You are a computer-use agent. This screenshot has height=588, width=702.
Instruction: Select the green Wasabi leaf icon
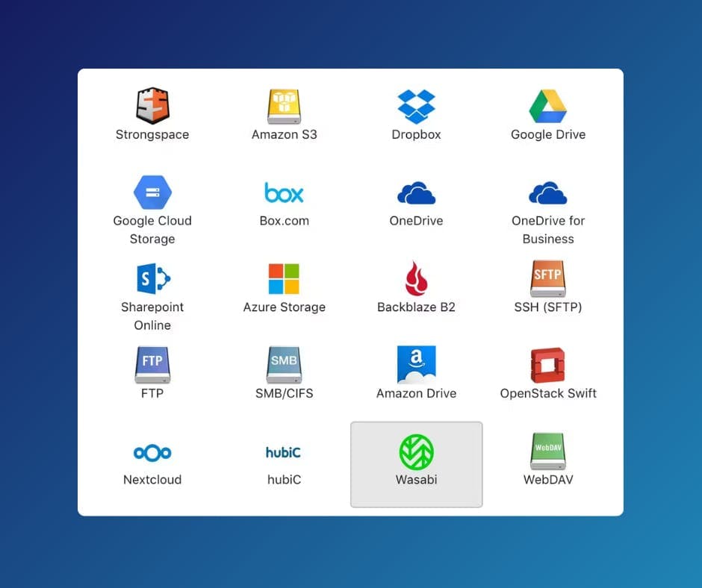pyautogui.click(x=417, y=452)
